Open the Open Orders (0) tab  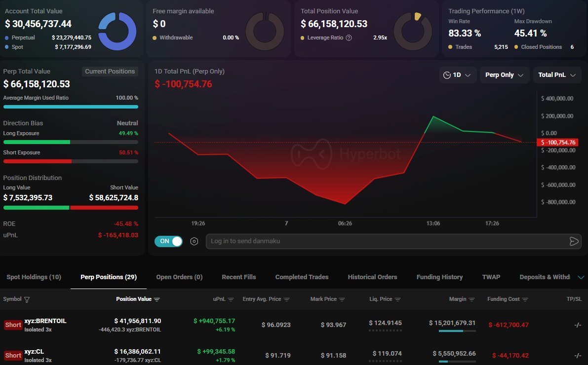pos(179,277)
